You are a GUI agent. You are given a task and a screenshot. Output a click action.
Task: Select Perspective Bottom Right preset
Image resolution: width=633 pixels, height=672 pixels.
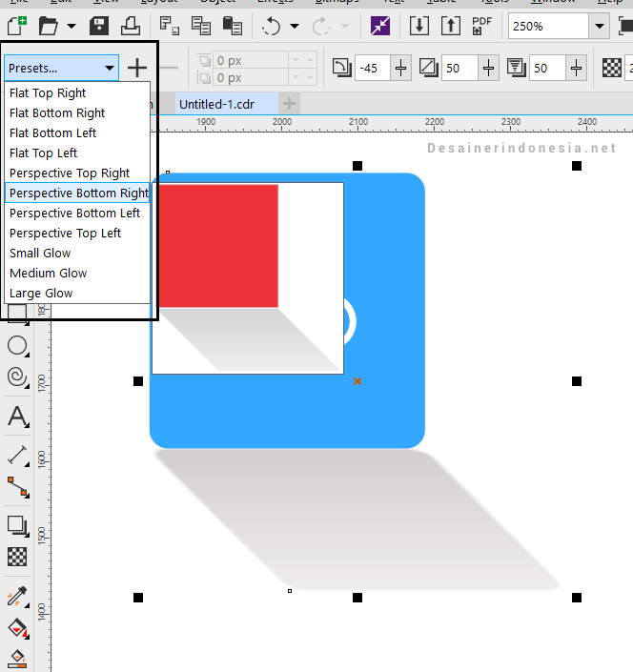(77, 193)
